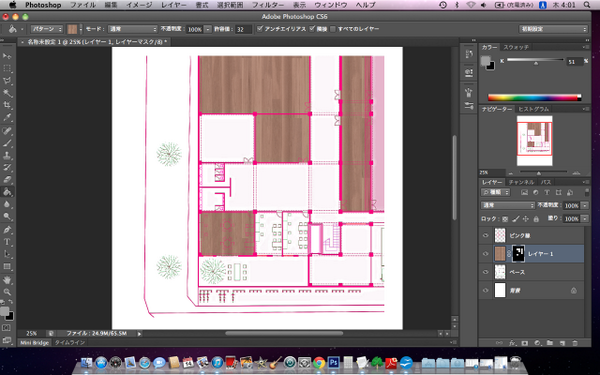Hide the レイヤー 1 layer
Screen dimensions: 600x375
click(486, 254)
